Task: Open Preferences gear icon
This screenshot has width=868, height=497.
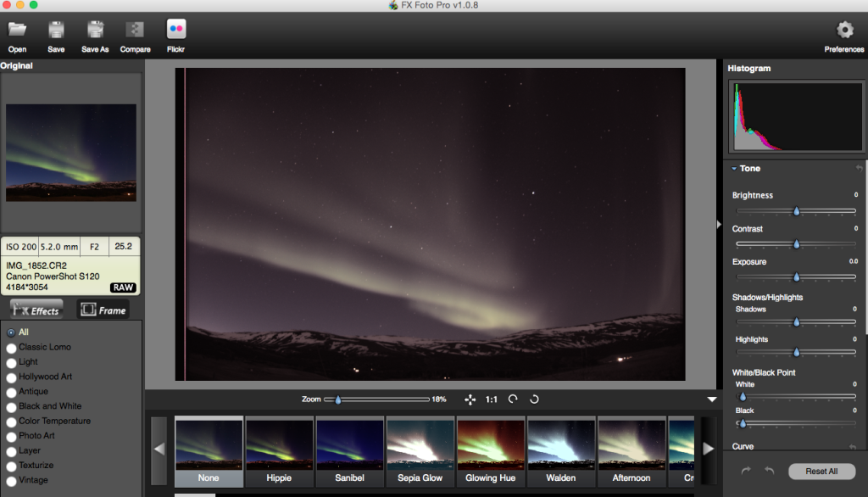Action: [x=844, y=31]
